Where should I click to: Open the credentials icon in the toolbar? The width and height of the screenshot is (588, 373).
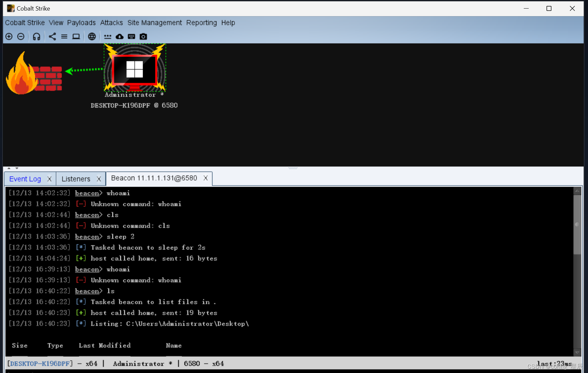point(108,37)
